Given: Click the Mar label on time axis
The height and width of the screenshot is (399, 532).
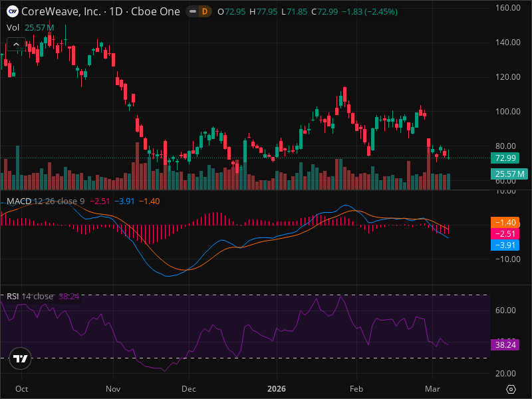Looking at the screenshot, I should click(x=433, y=389).
